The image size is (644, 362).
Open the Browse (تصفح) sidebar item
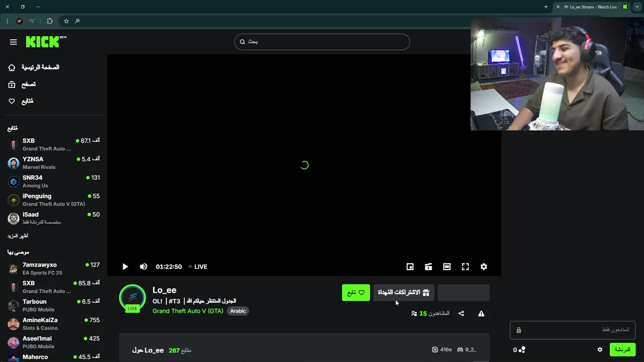pyautogui.click(x=22, y=84)
